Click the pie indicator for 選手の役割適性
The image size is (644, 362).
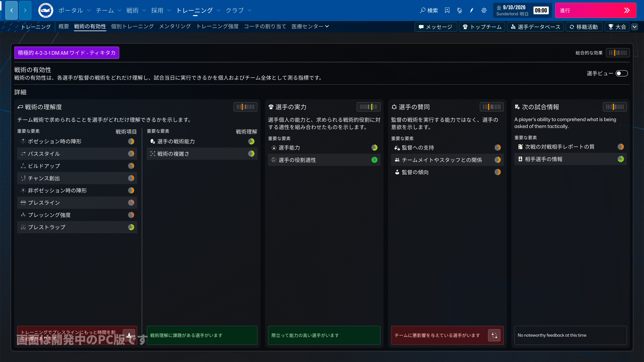374,160
